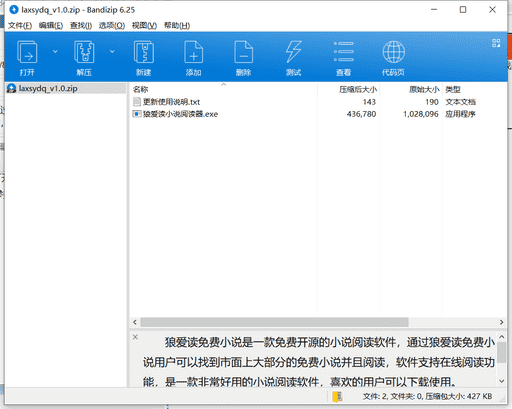The width and height of the screenshot is (512, 409).
Task: Expand the dropdown arrow beside 解压
Action: pyautogui.click(x=112, y=51)
